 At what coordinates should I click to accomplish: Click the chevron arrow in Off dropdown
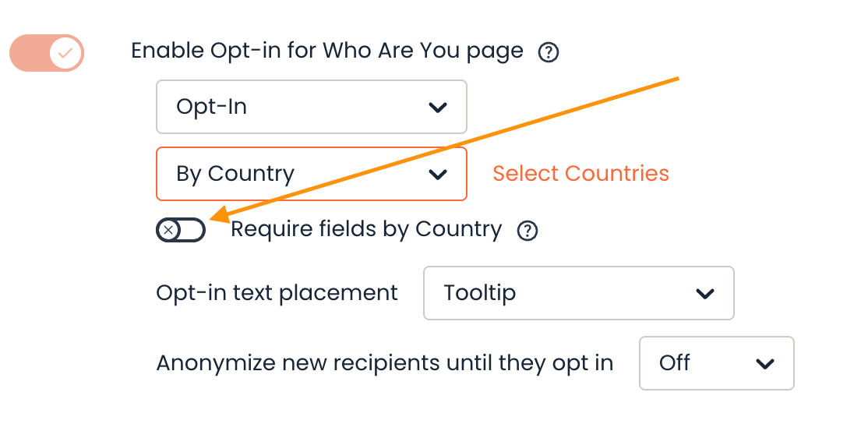(765, 364)
